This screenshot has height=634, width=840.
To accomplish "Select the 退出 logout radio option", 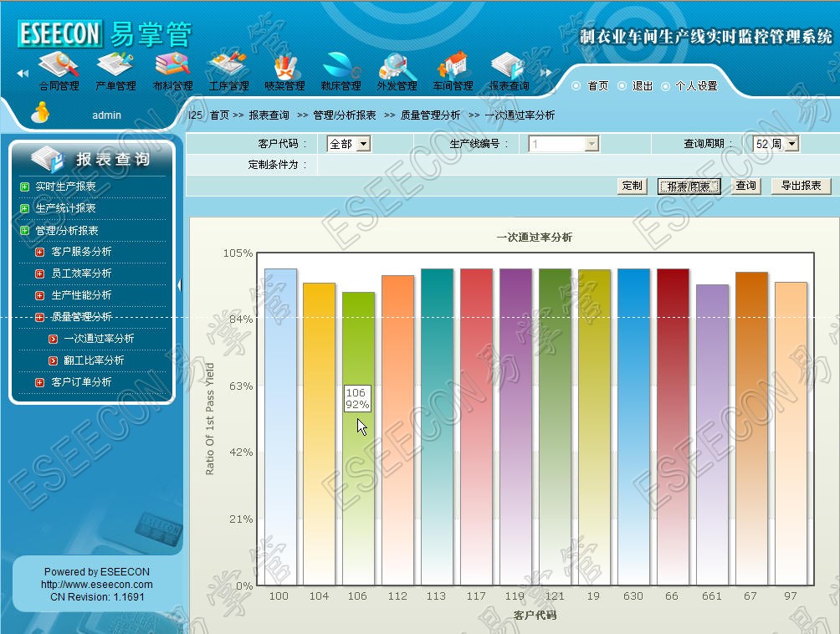I will click(622, 86).
